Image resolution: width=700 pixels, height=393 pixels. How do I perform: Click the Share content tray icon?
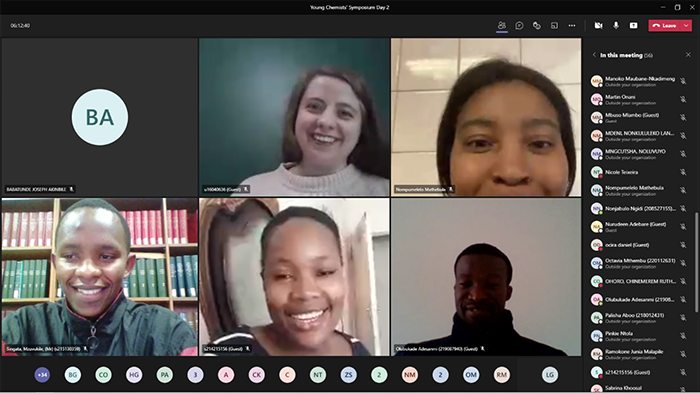click(x=633, y=25)
